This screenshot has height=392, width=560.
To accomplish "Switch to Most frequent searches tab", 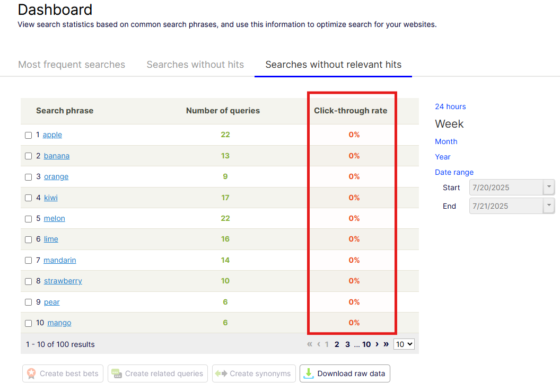I will [x=72, y=65].
